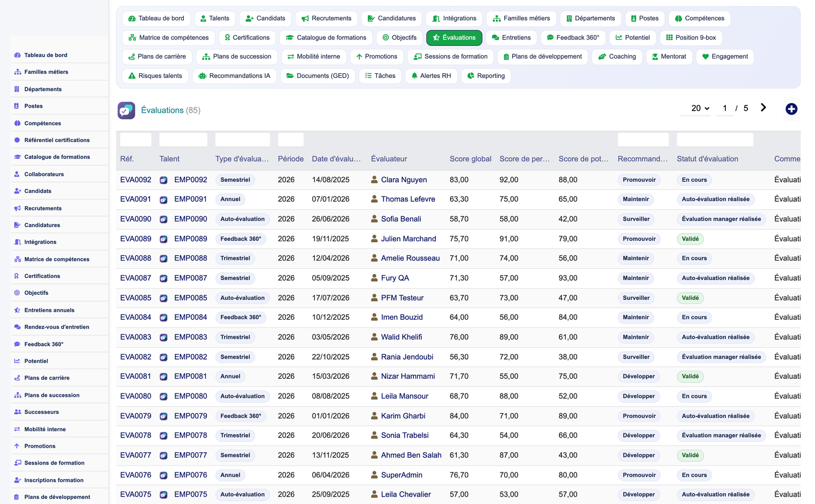Click the Alertes RH button
The height and width of the screenshot is (504, 815).
[431, 76]
